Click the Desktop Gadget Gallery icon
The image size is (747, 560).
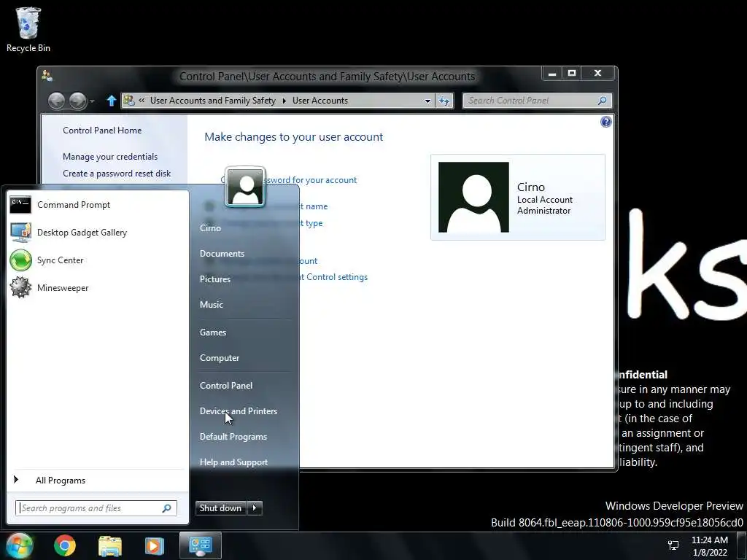click(x=20, y=233)
